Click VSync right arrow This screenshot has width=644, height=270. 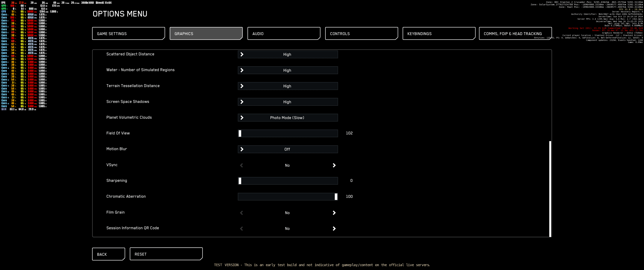pyautogui.click(x=334, y=165)
